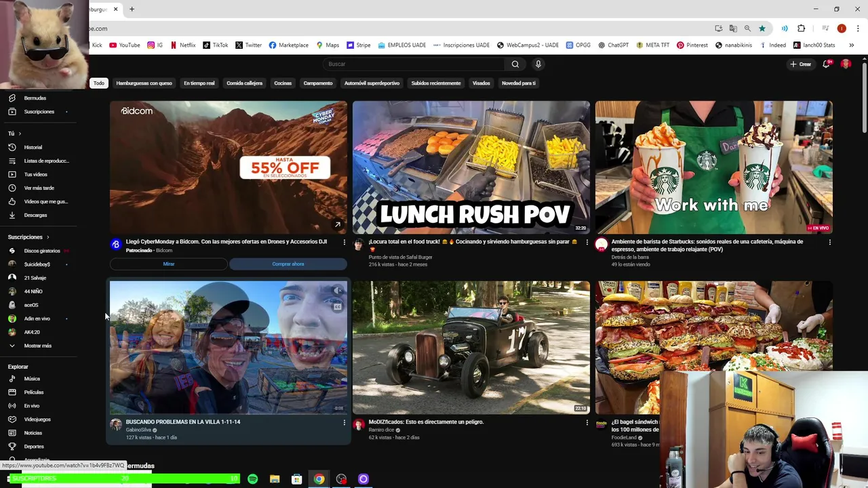
Task: Open Videojuegos under Explorar
Action: (39, 420)
